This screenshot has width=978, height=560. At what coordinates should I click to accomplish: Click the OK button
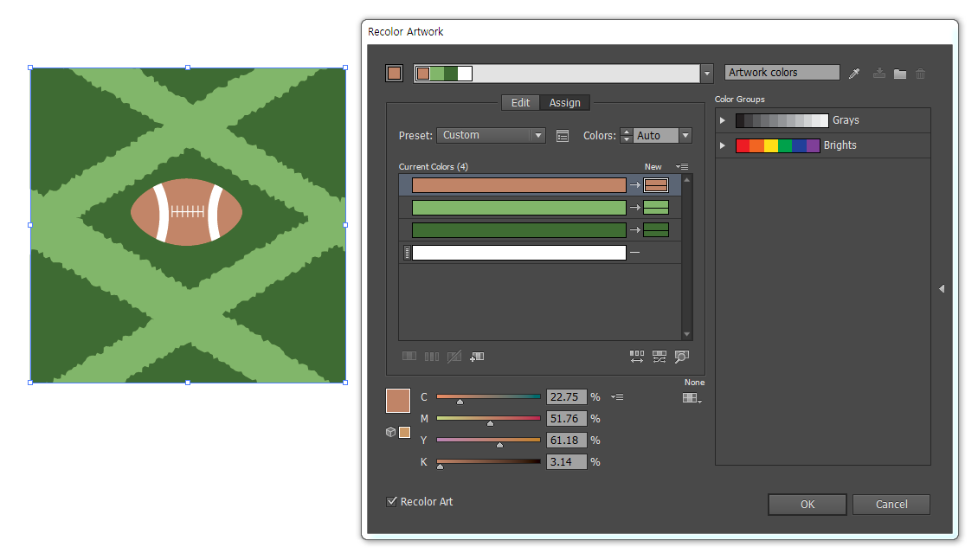[x=807, y=505]
